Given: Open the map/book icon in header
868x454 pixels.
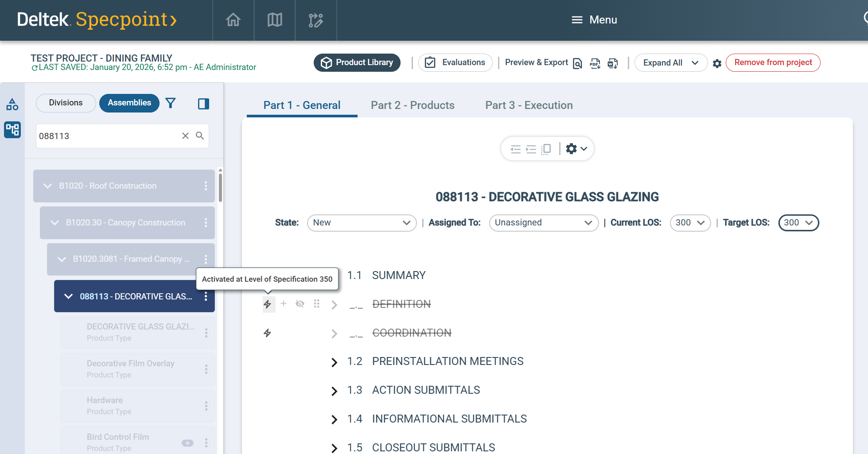Looking at the screenshot, I should coord(275,20).
